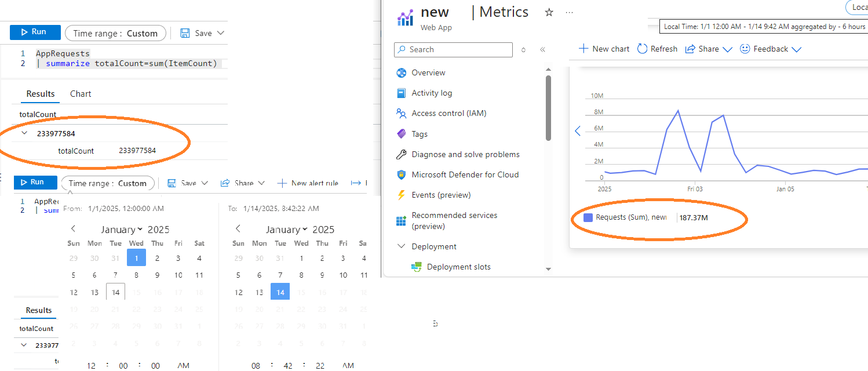Click the wrench Diagnose icon
Image resolution: width=868 pixels, height=371 pixels.
[x=401, y=154]
